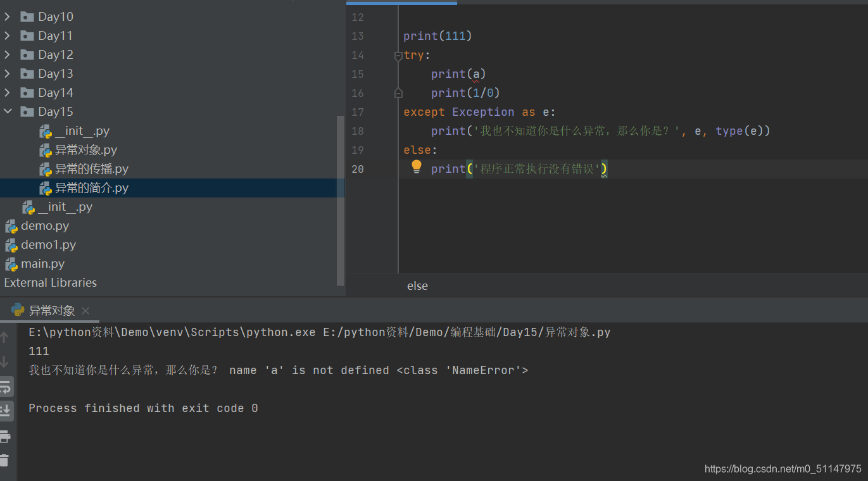Viewport: 868px width, 481px height.
Task: Click the string '程序正常执行没有错误' on line 20
Action: pos(537,169)
